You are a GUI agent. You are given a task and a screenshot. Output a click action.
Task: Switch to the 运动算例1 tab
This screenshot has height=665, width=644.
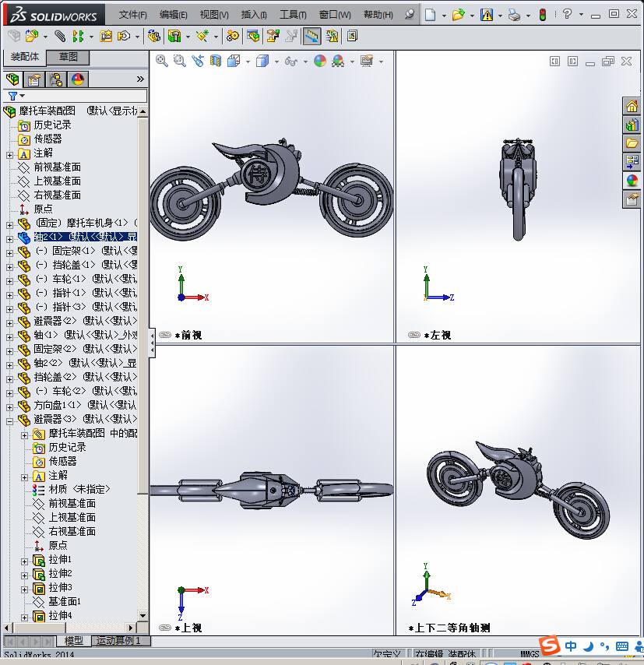pos(118,640)
